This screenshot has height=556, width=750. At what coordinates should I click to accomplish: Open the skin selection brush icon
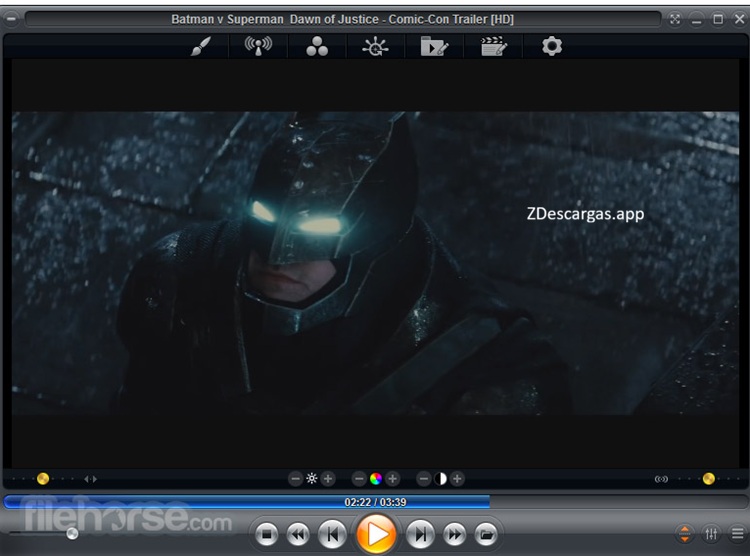pos(201,46)
